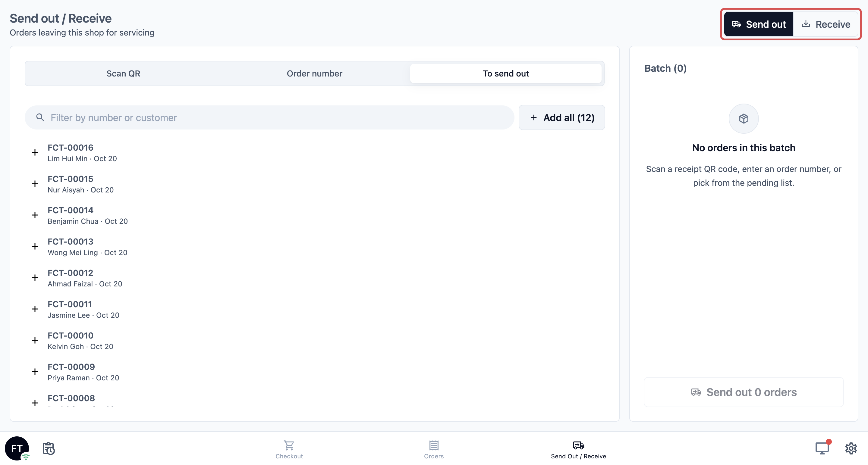Click the empty batch box icon
Screen dimensions: 868x465
[x=744, y=119]
